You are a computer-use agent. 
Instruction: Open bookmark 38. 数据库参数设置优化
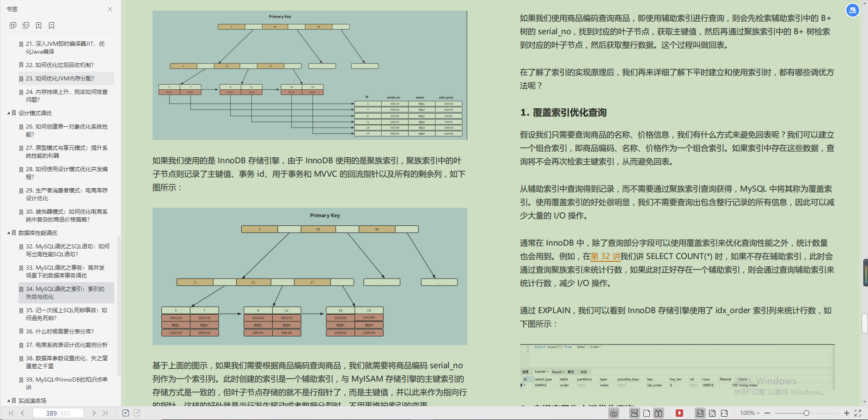[x=66, y=362]
